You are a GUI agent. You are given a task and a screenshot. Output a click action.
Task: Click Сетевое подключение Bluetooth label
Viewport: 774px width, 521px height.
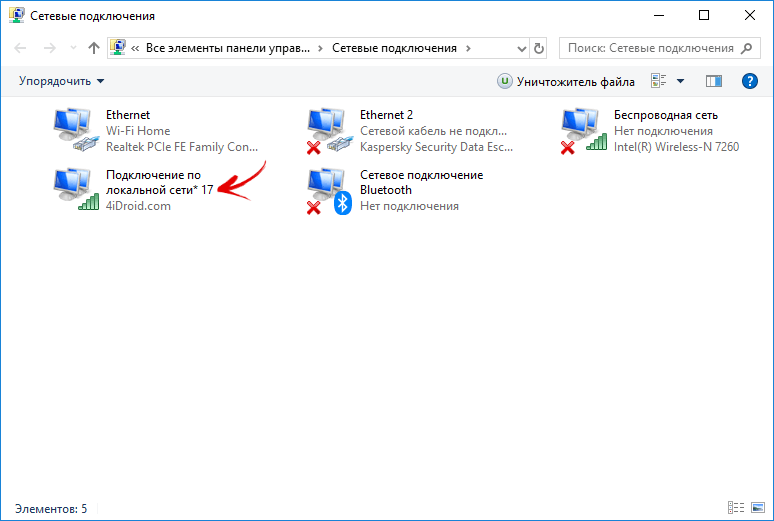click(x=422, y=182)
